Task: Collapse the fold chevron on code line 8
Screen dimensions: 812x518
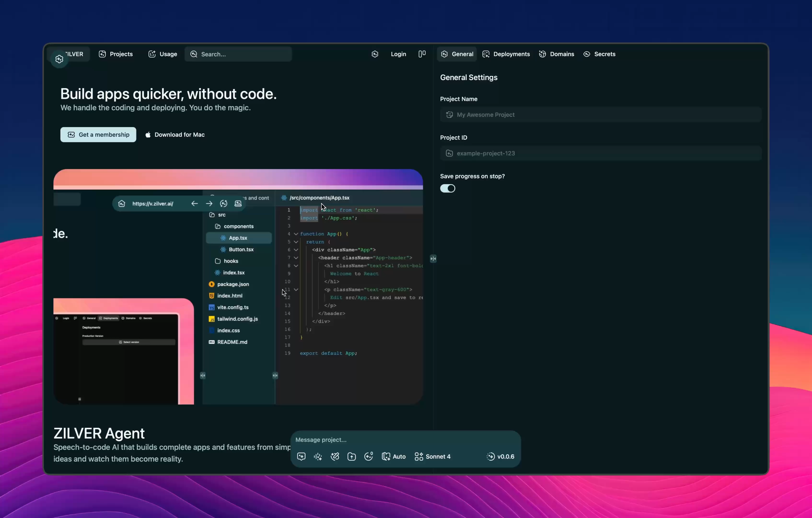Action: click(x=296, y=266)
